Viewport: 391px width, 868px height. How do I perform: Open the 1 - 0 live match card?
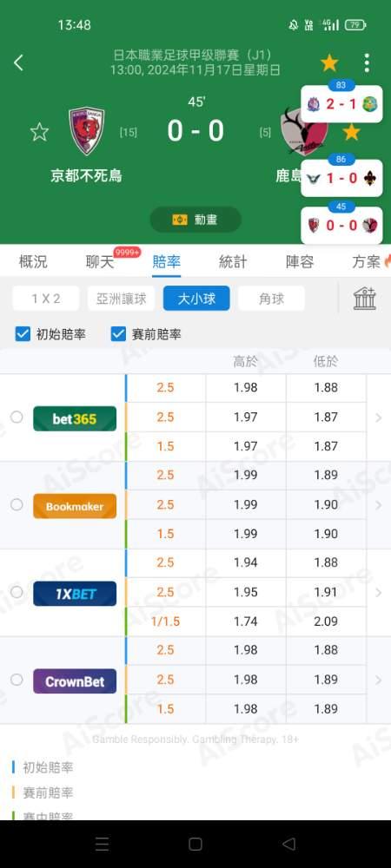pos(341,178)
